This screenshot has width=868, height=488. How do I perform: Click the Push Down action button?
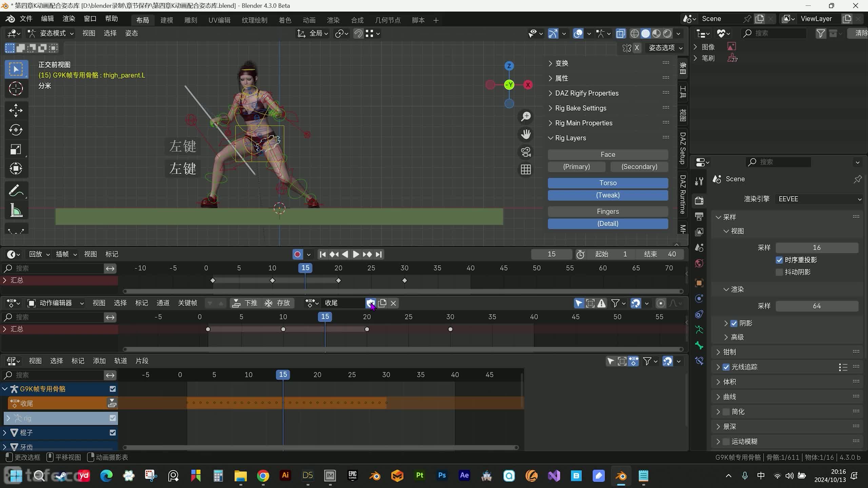tap(245, 303)
